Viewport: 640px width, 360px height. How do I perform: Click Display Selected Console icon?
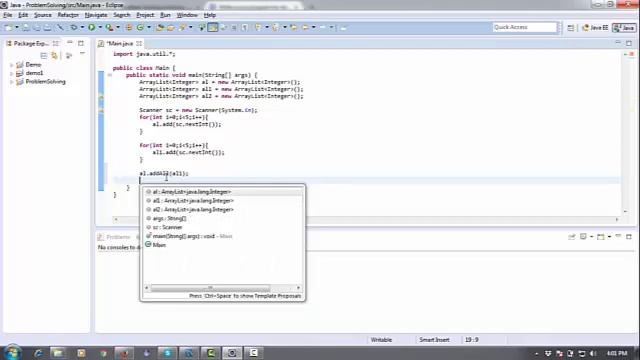pyautogui.click(x=583, y=237)
